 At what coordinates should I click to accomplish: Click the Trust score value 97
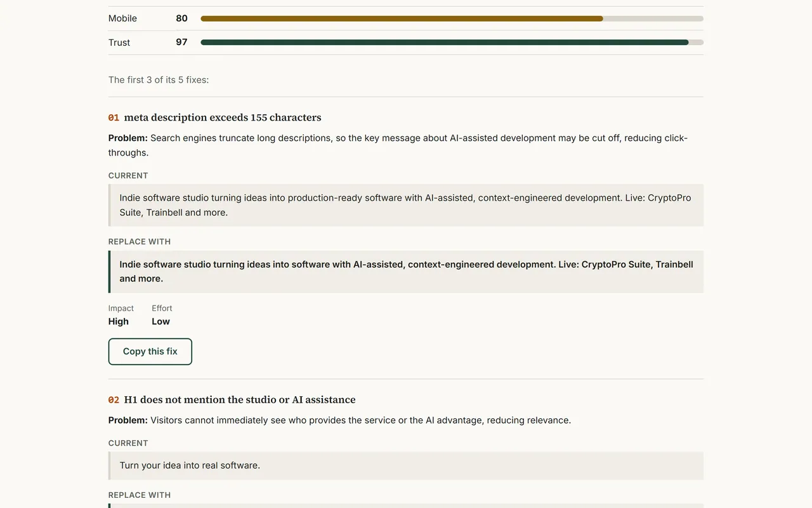(181, 43)
